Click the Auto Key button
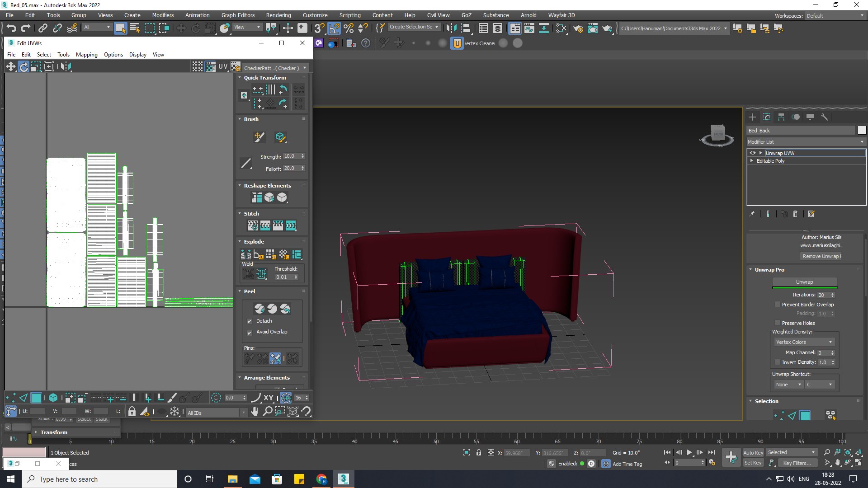The image size is (868, 488). coord(753,453)
